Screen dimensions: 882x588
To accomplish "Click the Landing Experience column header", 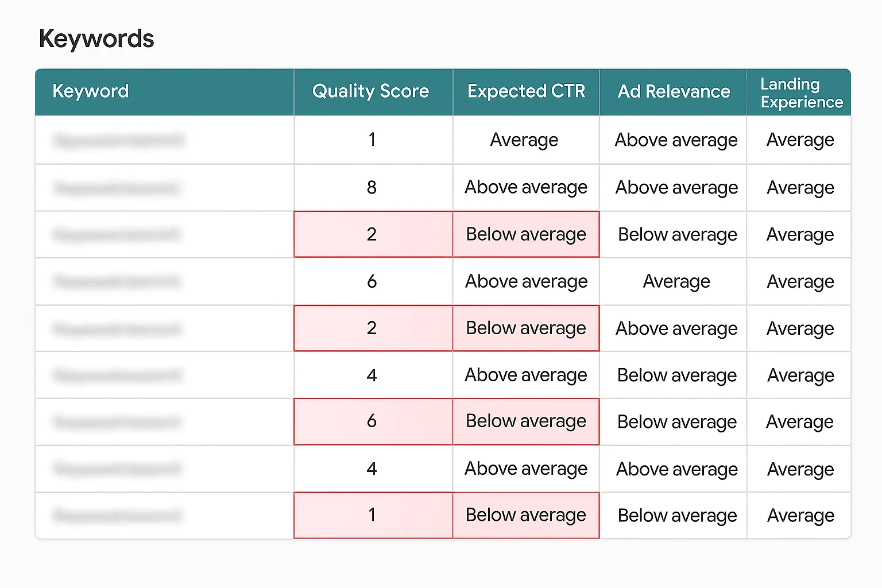I will (x=799, y=92).
